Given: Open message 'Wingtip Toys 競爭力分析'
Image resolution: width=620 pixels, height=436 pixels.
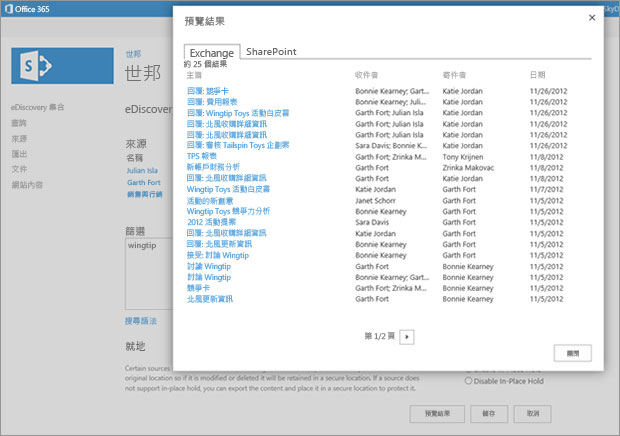Looking at the screenshot, I should click(x=228, y=211).
